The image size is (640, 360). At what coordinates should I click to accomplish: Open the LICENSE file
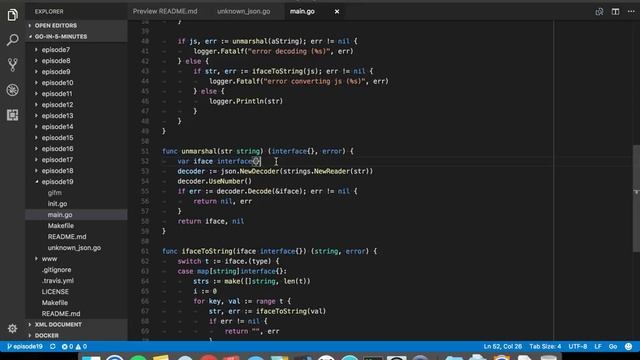pos(55,292)
